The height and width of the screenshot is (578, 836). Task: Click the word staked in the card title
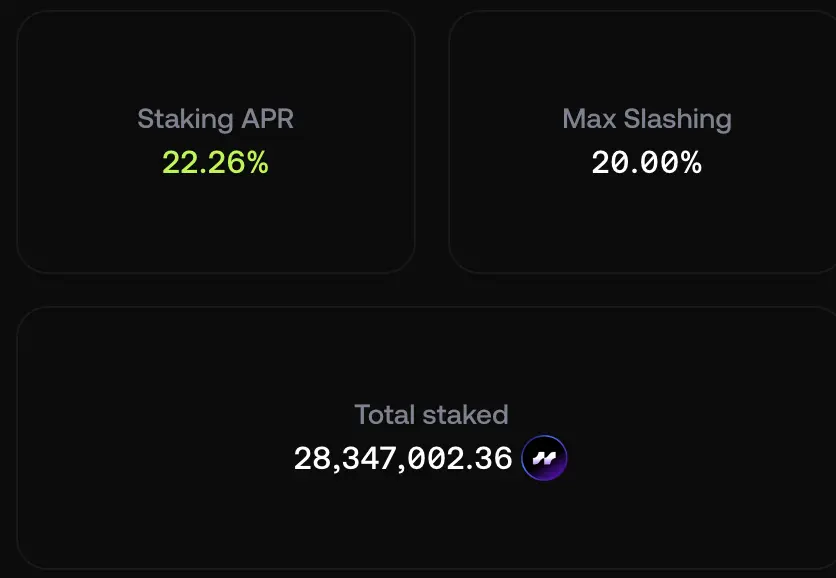465,415
